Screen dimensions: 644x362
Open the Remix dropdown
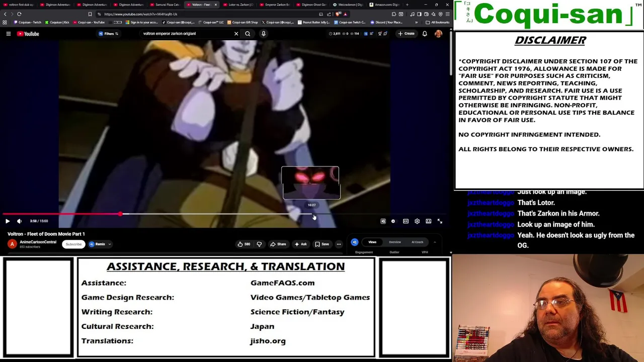pos(100,244)
